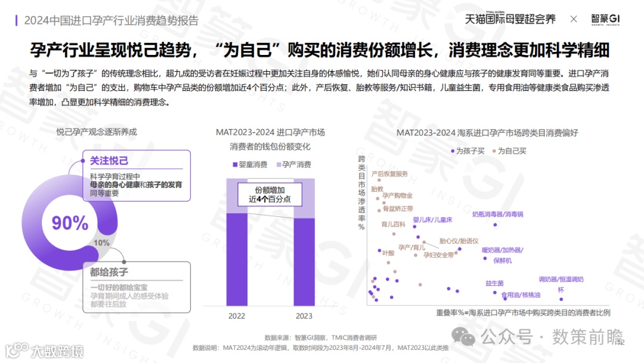Click the 调奶器/恒温调奶 scatter label
This screenshot has width=644, height=363.
[561, 279]
